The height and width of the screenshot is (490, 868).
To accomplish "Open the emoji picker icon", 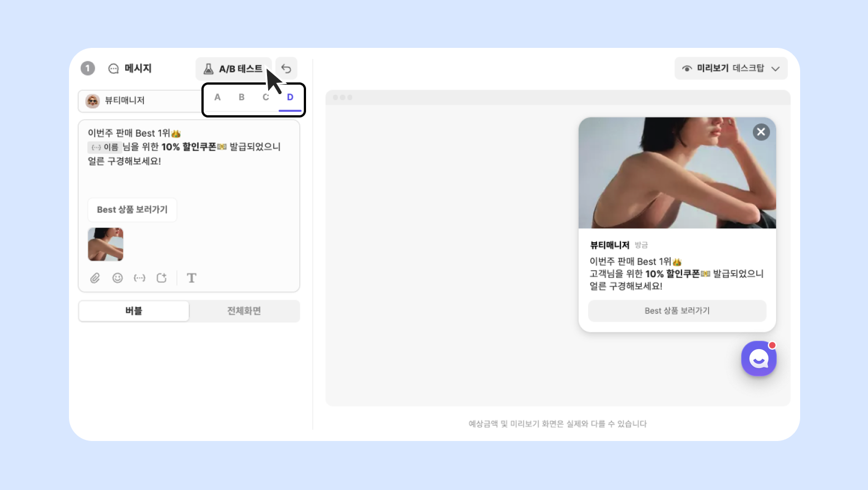I will tap(117, 278).
